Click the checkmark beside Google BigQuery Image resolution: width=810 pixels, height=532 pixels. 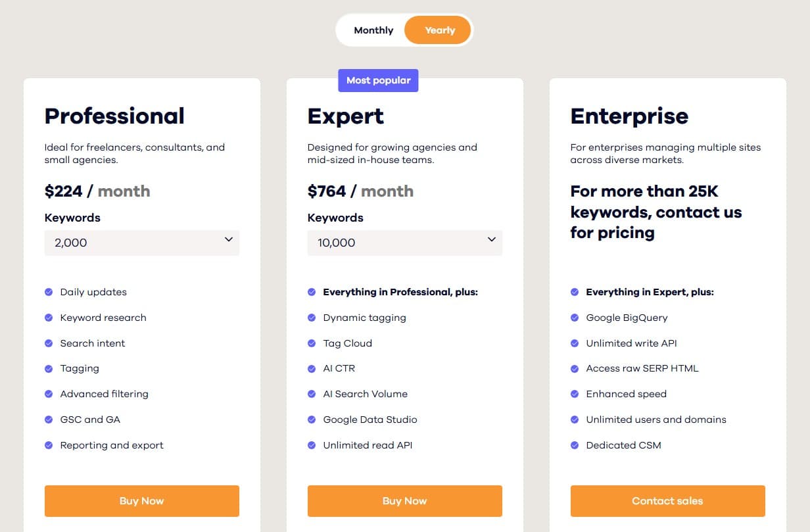click(x=575, y=318)
